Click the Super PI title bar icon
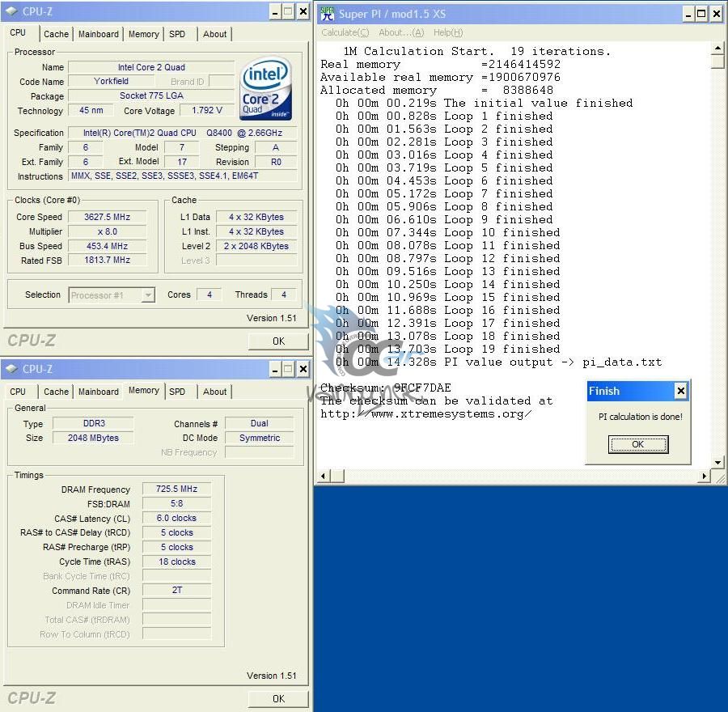Screen dimensions: 728x712 (328, 14)
